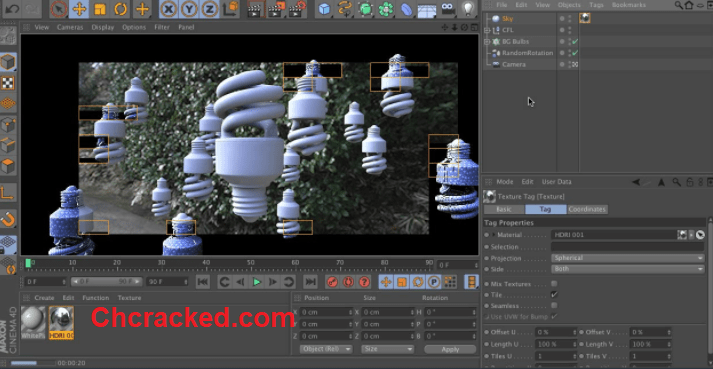Click the Object Manager search magnifier
Screen dimensions: 713x369
[x=678, y=5]
